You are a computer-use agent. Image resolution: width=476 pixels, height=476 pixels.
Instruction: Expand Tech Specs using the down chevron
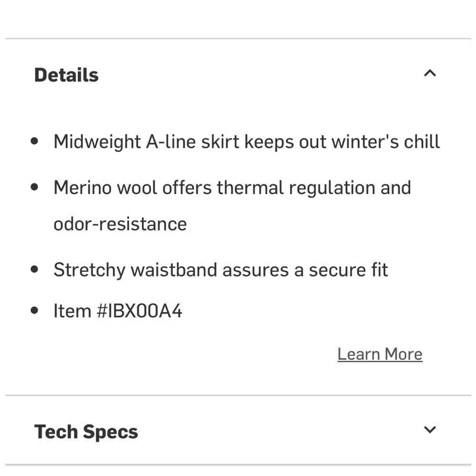tap(430, 430)
